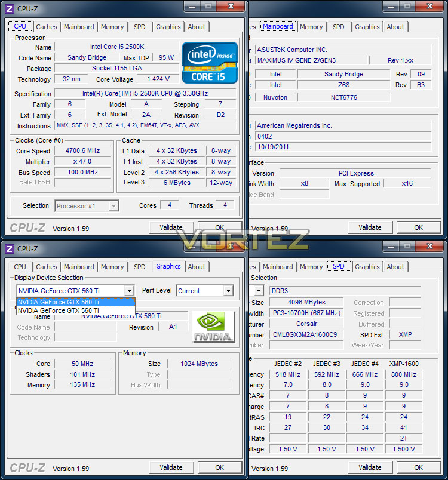
Task: Minimize the top-right Mainboard window
Action: coord(391,6)
